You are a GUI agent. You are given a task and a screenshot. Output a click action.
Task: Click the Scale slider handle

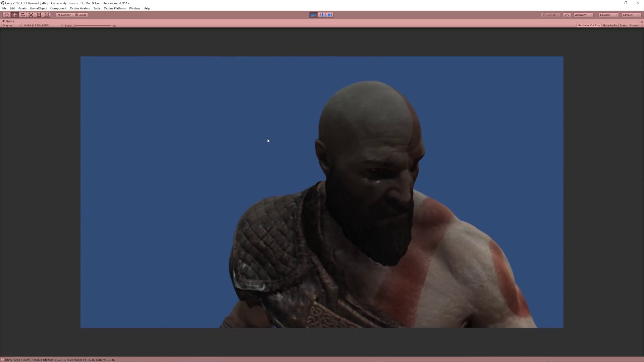tap(74, 25)
